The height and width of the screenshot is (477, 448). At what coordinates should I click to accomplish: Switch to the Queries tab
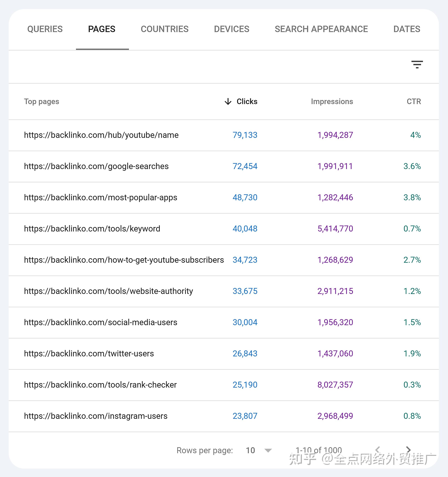point(45,29)
